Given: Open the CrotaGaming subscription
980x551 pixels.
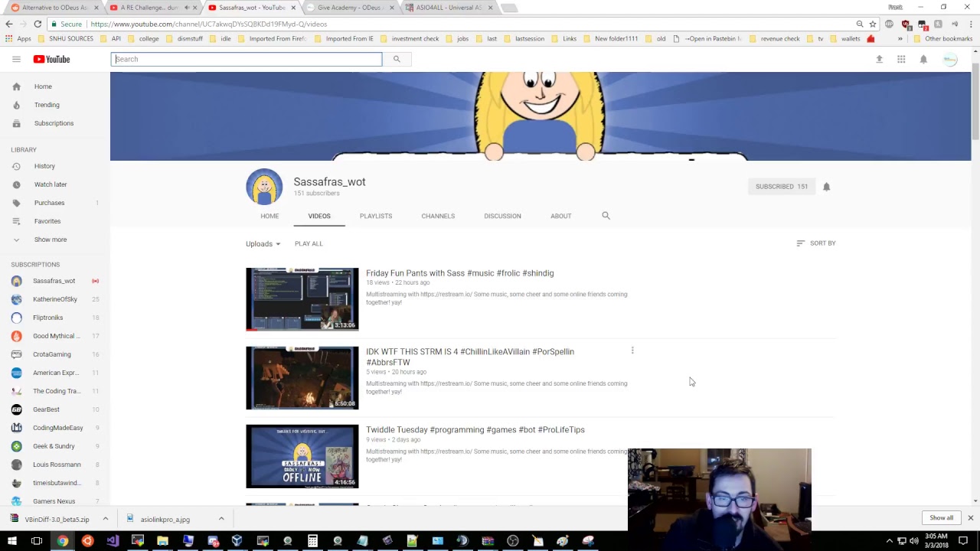Looking at the screenshot, I should pyautogui.click(x=55, y=354).
